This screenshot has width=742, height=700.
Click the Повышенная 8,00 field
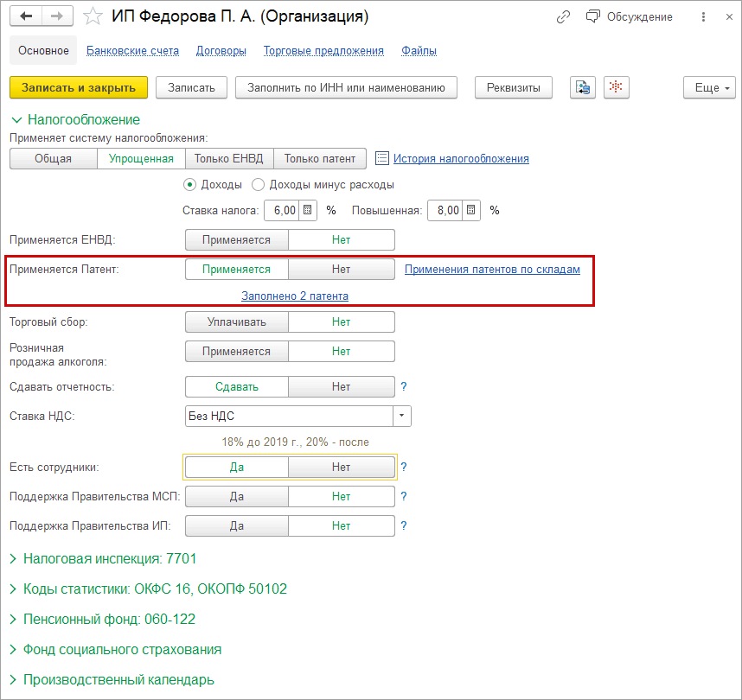(445, 210)
